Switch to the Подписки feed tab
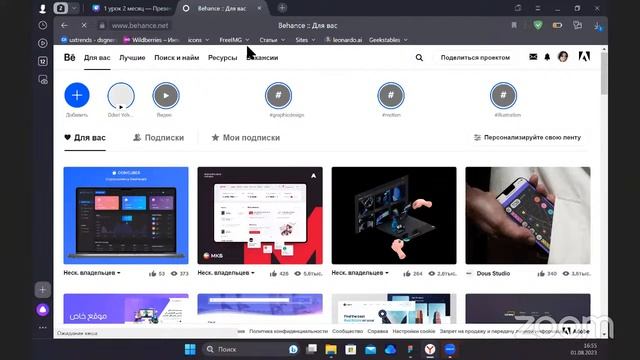 (159, 138)
